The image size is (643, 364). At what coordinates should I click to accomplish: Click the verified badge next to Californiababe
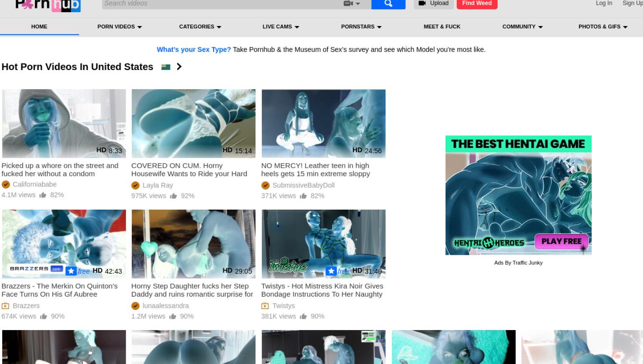tap(6, 184)
